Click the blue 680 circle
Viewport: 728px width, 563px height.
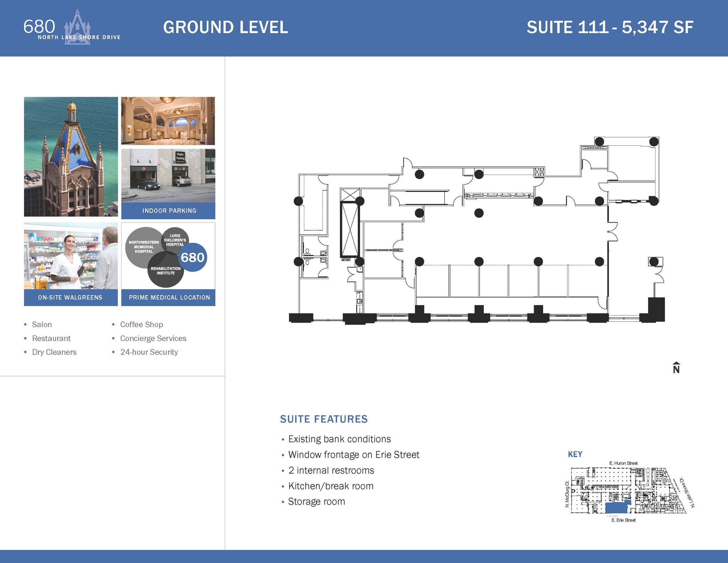pos(193,257)
